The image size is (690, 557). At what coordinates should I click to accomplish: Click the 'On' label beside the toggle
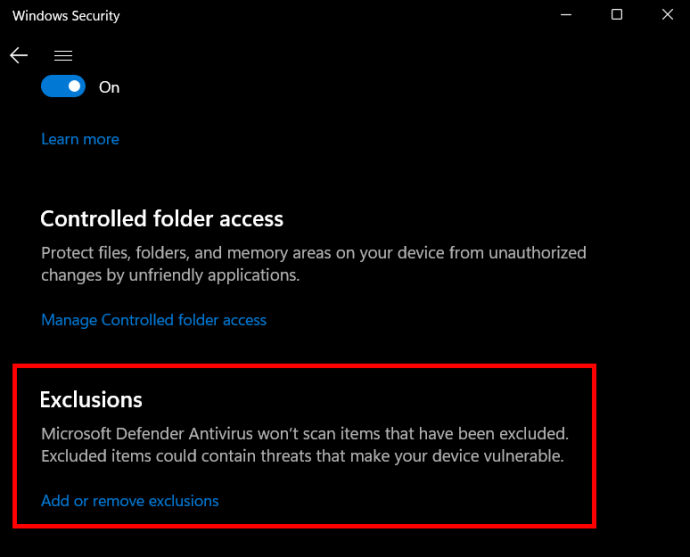[x=109, y=88]
